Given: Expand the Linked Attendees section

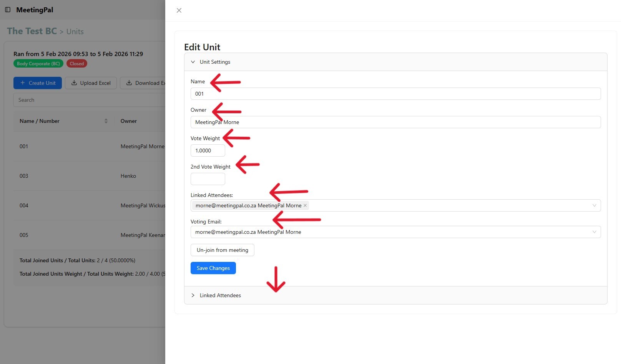Looking at the screenshot, I should click(193, 295).
